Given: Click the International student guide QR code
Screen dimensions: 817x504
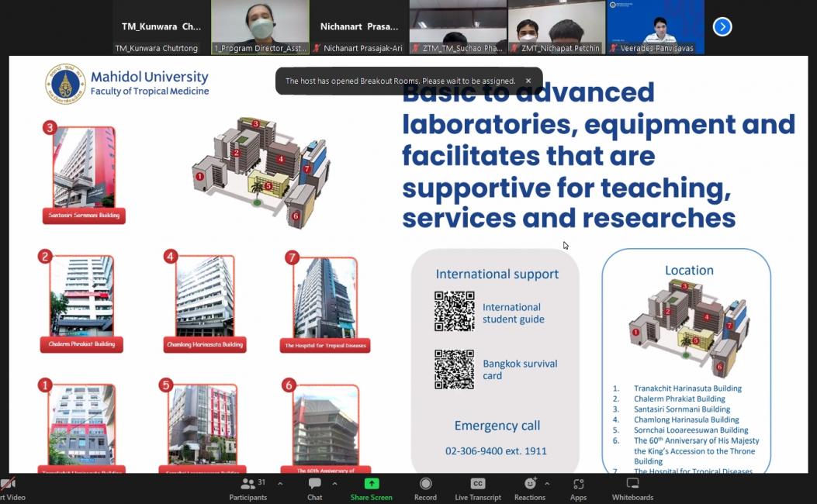Looking at the screenshot, I should [455, 312].
